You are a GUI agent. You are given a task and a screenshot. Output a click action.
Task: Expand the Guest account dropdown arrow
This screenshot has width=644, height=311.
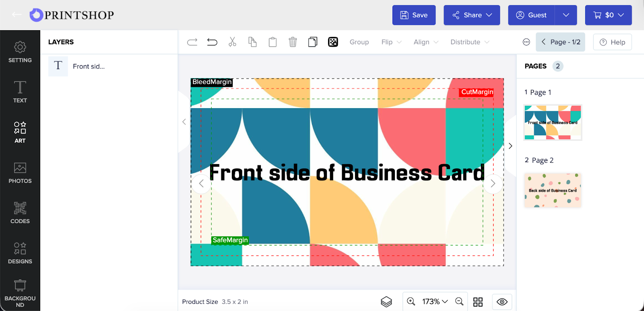tap(566, 15)
